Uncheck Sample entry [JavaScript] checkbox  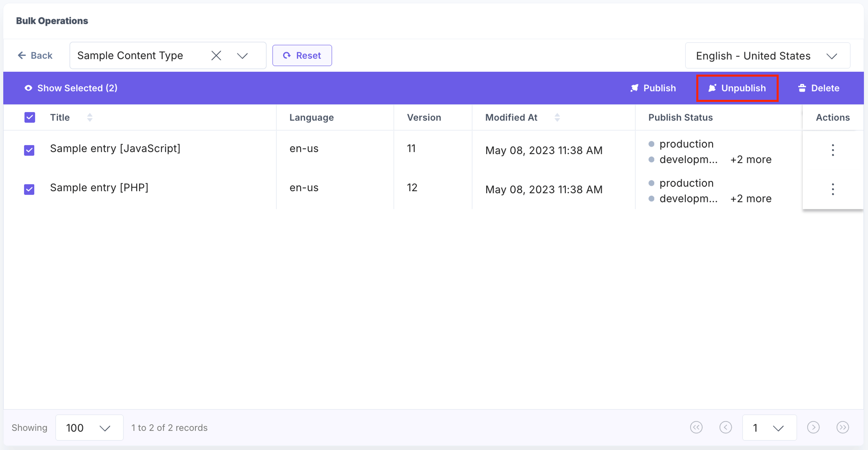(x=29, y=150)
